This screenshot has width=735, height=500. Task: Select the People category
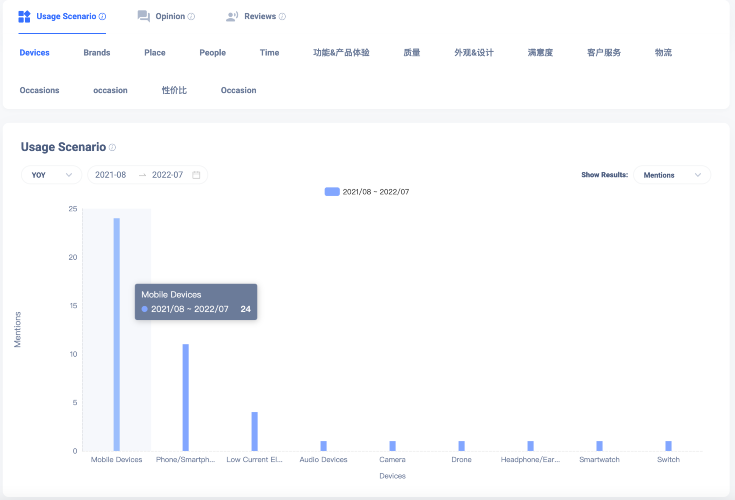pyautogui.click(x=212, y=52)
